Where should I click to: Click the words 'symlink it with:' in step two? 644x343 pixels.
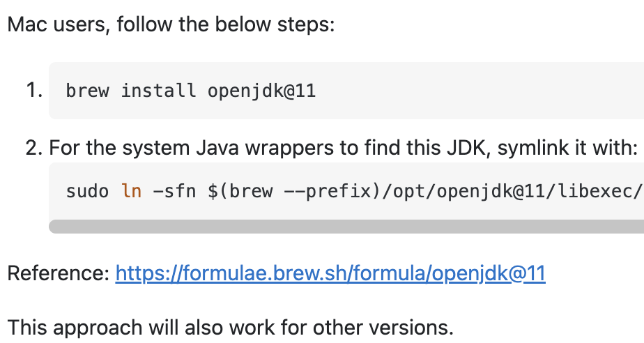click(x=567, y=148)
